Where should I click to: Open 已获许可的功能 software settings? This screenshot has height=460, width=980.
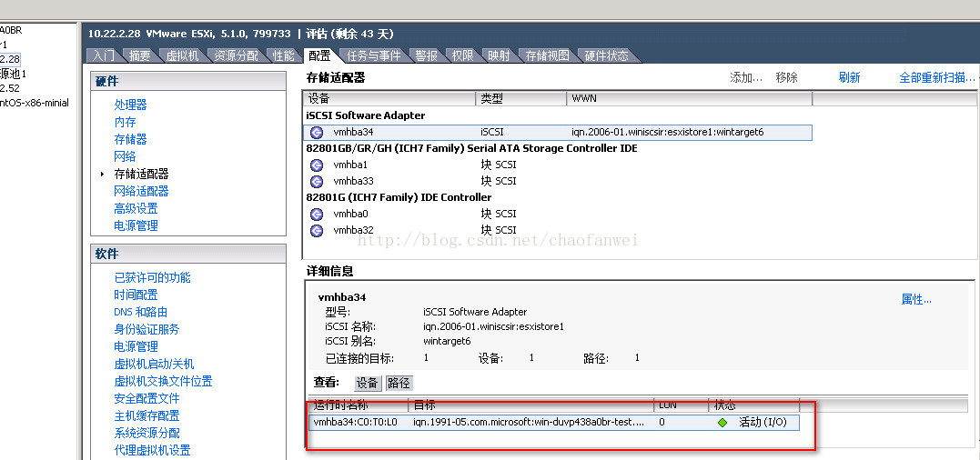153,278
